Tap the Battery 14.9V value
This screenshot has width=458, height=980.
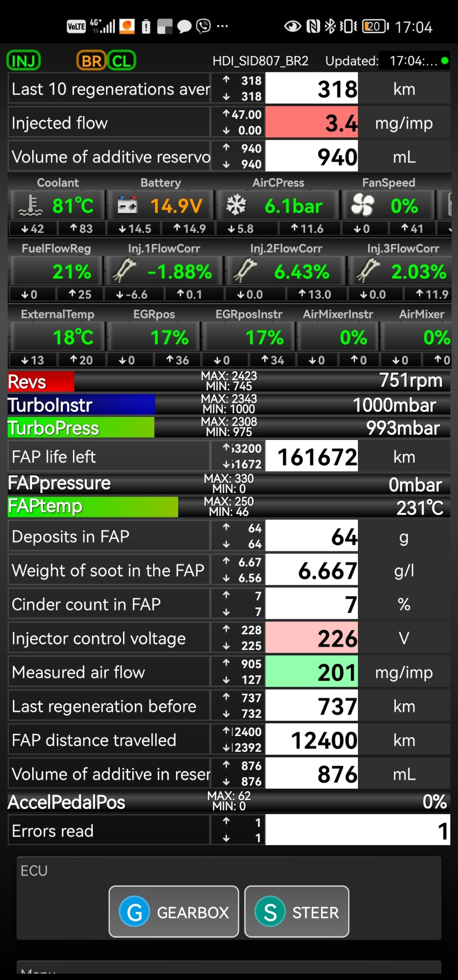pyautogui.click(x=176, y=206)
